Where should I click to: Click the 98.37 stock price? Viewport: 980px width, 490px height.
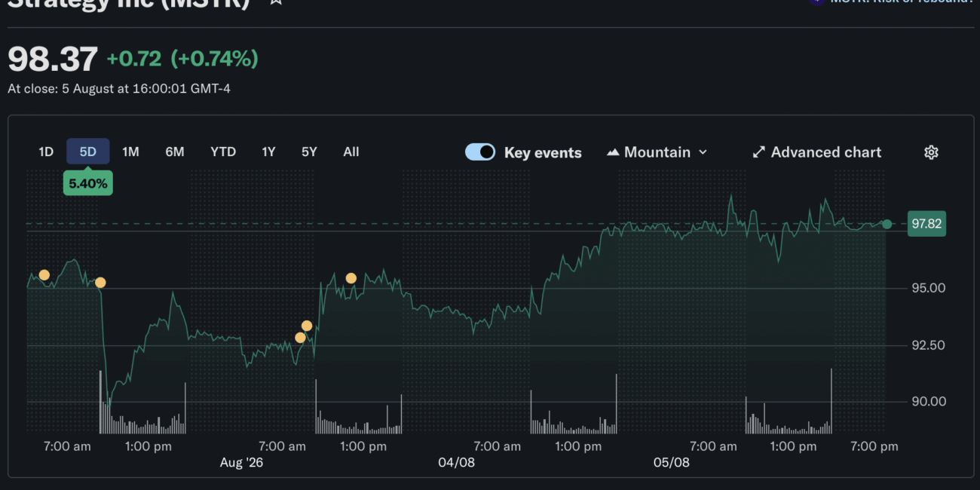pos(53,59)
